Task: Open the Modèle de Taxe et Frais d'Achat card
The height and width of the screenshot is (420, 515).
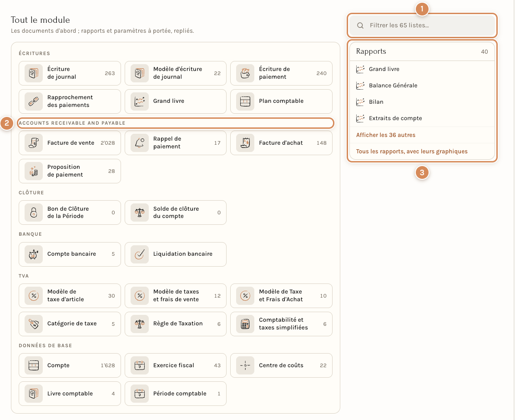Action: point(281,295)
